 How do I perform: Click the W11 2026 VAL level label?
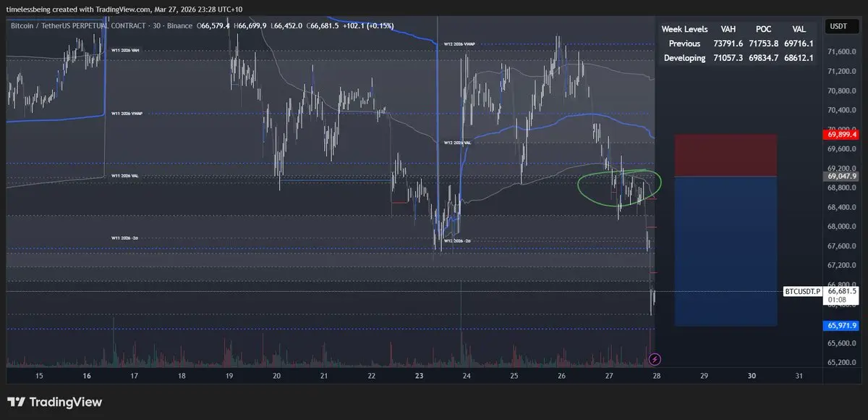pos(125,176)
